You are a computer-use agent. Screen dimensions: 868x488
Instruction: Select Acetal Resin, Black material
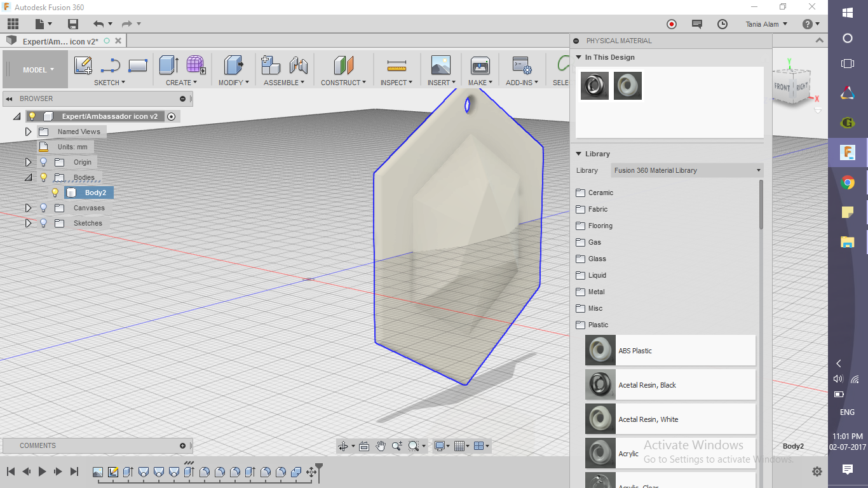pyautogui.click(x=670, y=385)
